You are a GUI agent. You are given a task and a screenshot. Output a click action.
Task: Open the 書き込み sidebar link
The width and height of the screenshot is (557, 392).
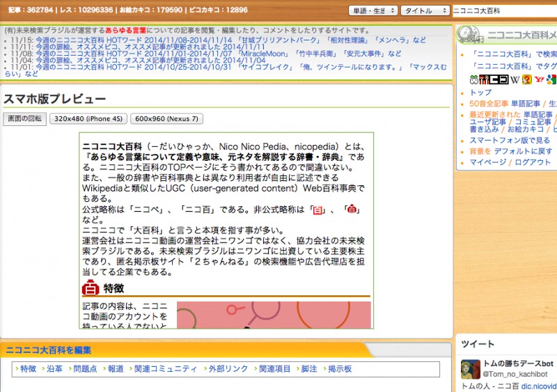coord(484,130)
